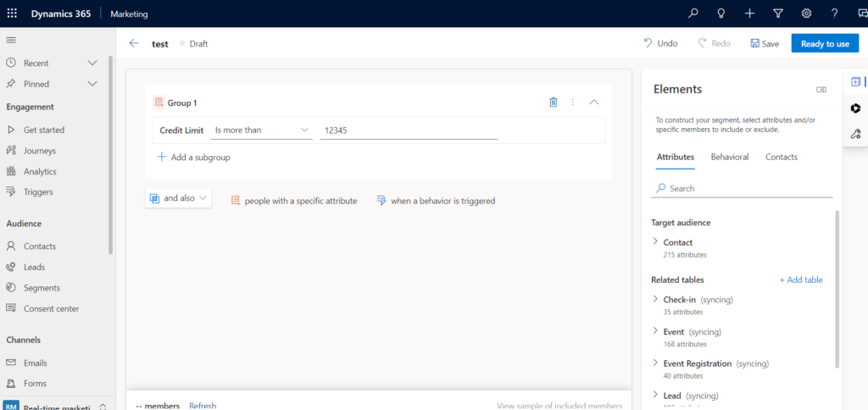Click the Analytics icon in sidebar

click(x=11, y=171)
